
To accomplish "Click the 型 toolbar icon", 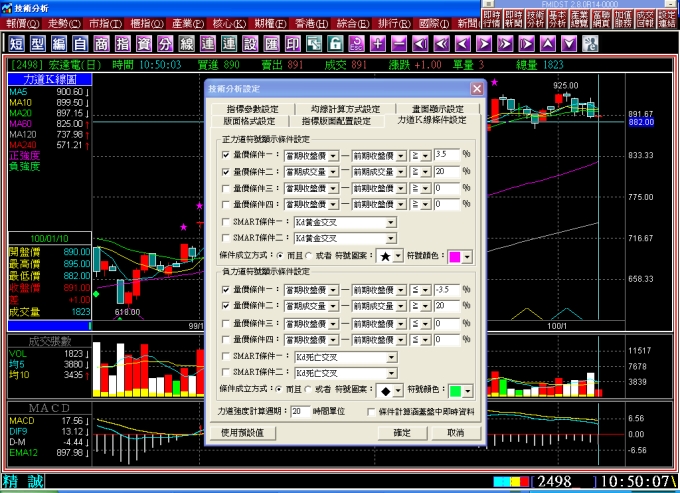I will (x=37, y=43).
